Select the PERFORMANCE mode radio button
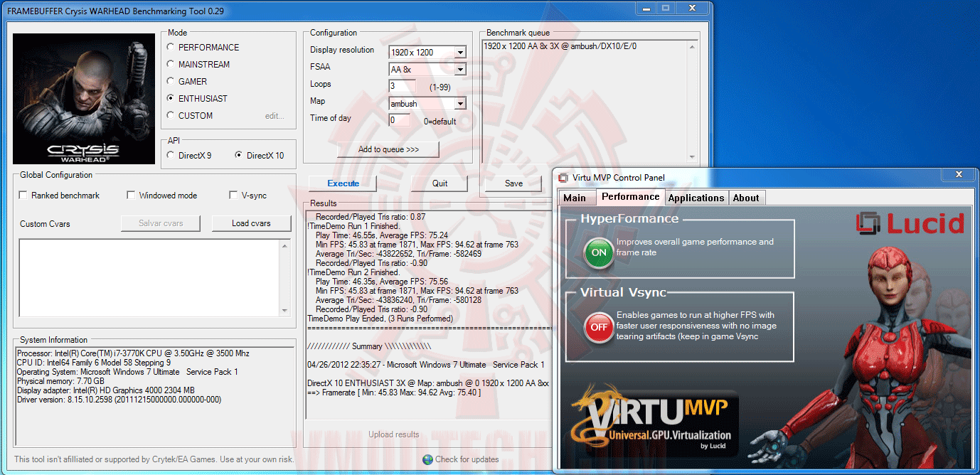Viewport: 980px width, 475px height. [170, 47]
